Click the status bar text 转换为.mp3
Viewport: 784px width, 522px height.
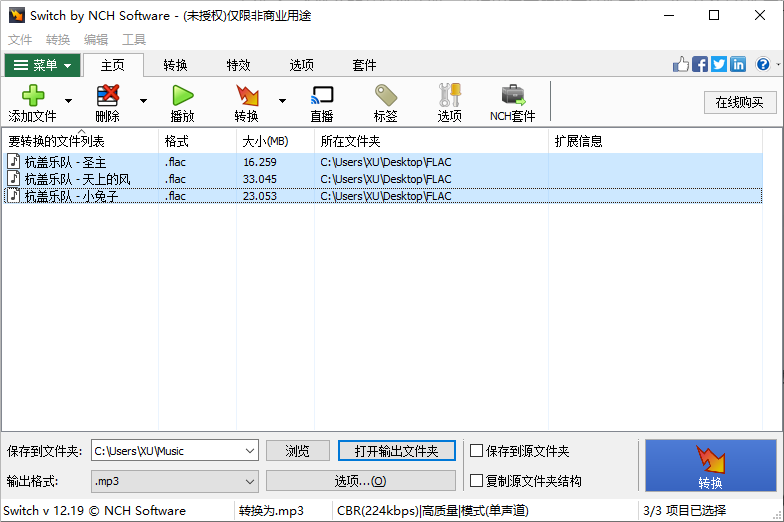click(271, 510)
